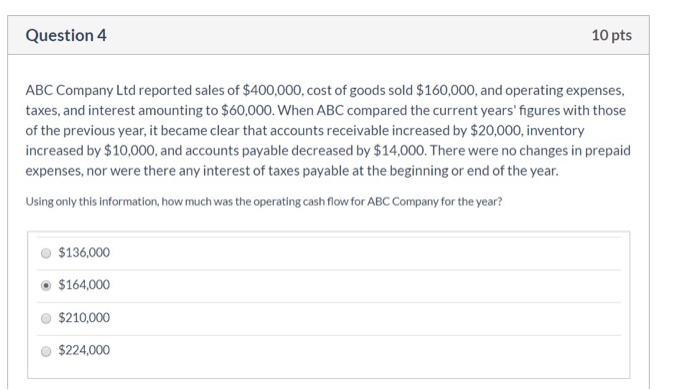Click the "$164,000" answer label text
The image size is (700, 390).
(x=84, y=285)
